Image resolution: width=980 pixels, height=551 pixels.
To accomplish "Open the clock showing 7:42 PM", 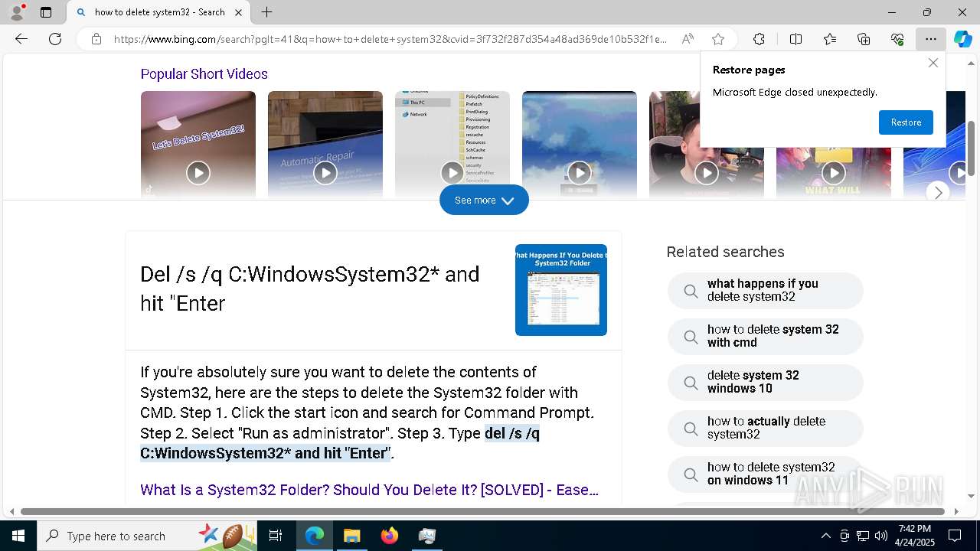I will (916, 536).
